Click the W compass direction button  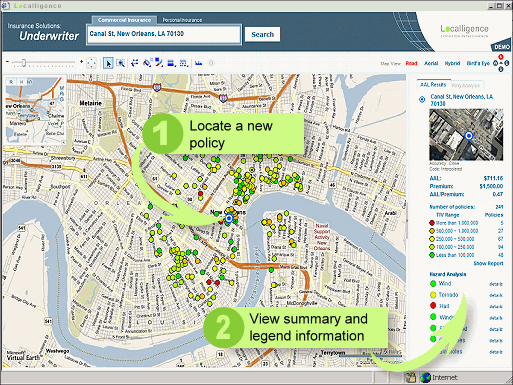click(x=495, y=63)
